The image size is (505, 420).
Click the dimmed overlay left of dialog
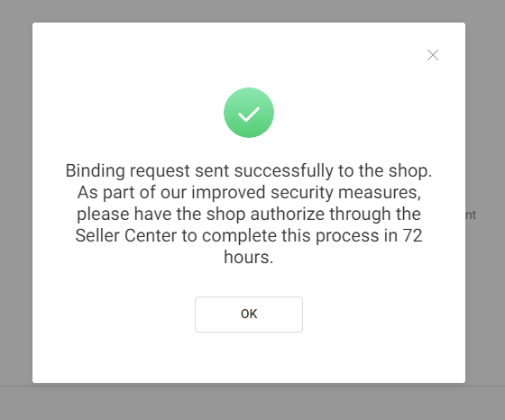tap(16, 209)
